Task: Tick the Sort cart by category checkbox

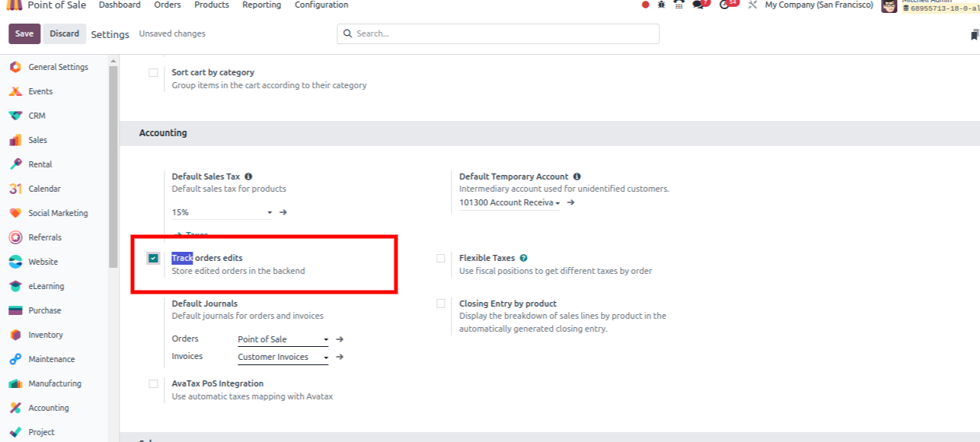Action: tap(154, 73)
